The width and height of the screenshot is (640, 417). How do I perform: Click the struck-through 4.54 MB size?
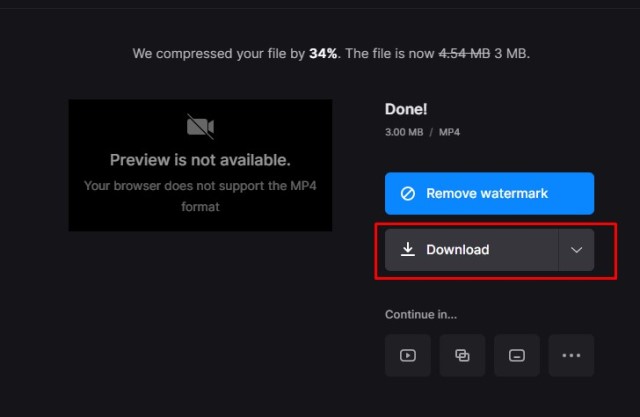pyautogui.click(x=465, y=53)
